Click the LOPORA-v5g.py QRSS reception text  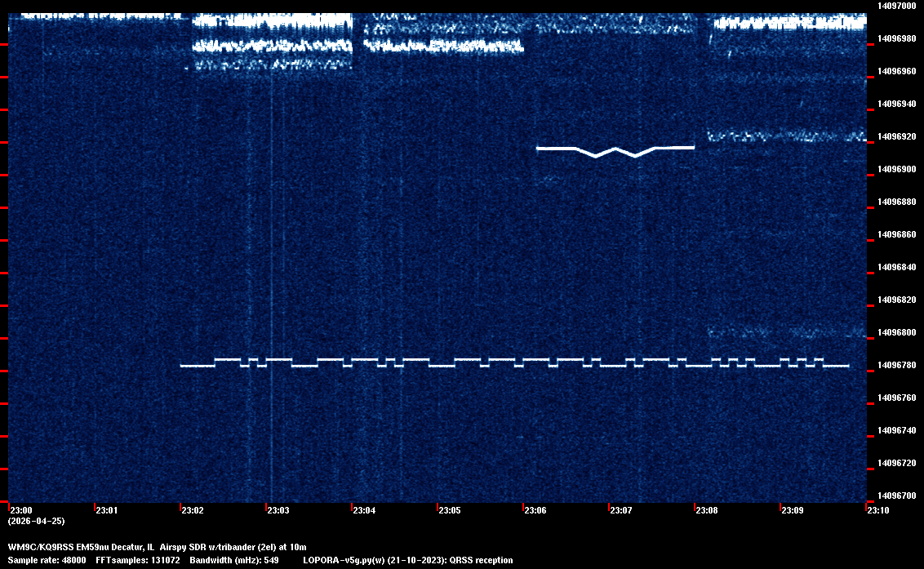(407, 560)
